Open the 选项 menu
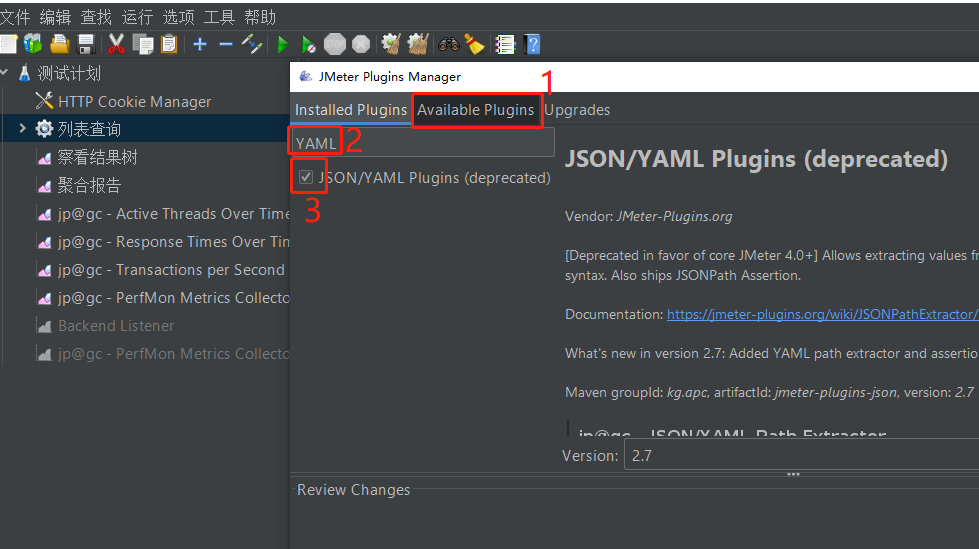 coord(179,17)
